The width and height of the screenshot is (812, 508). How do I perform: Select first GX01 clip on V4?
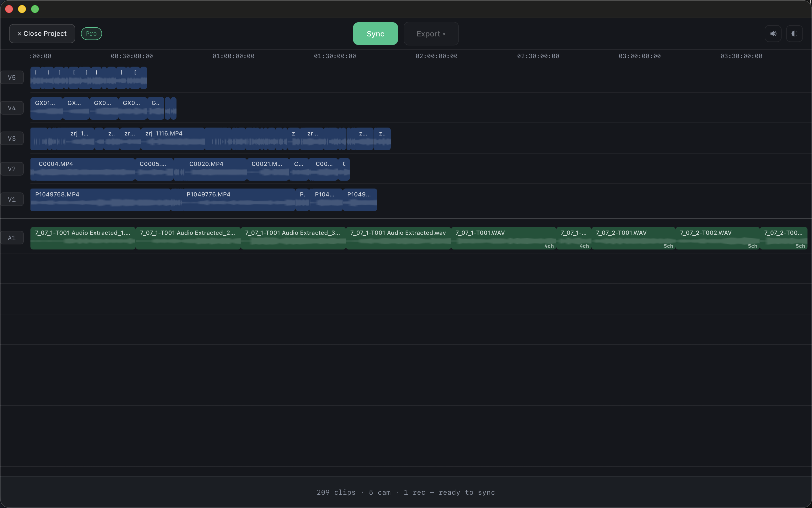click(x=47, y=108)
